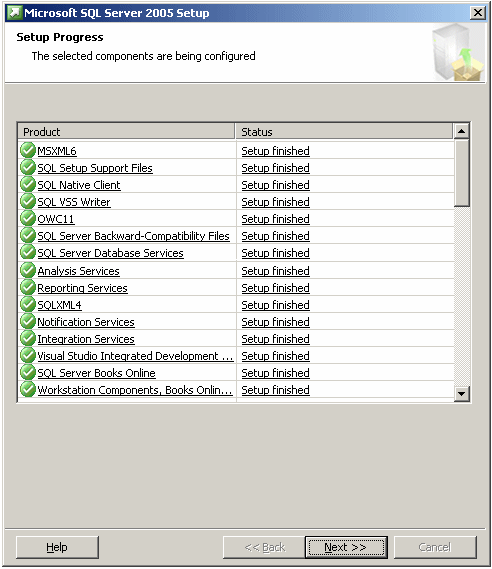Click the Status column header

[x=344, y=131]
